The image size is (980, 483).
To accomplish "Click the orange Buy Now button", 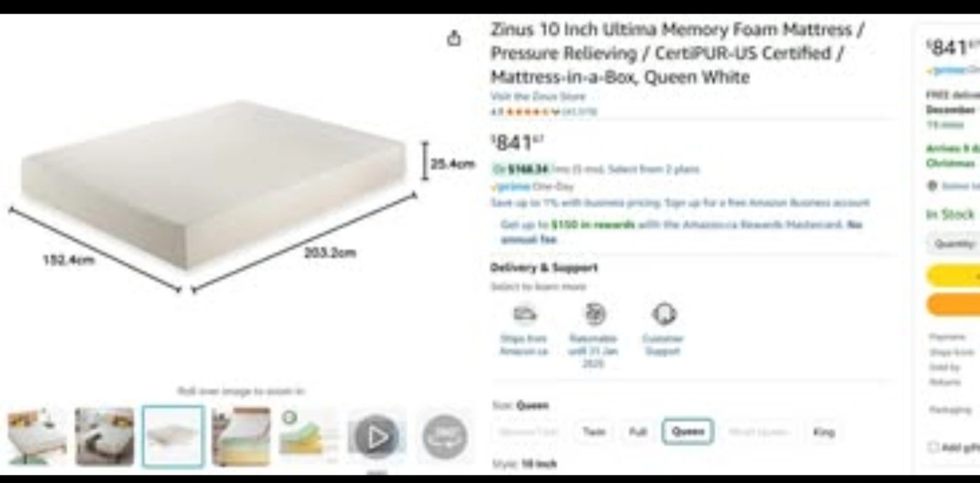I will tap(953, 305).
